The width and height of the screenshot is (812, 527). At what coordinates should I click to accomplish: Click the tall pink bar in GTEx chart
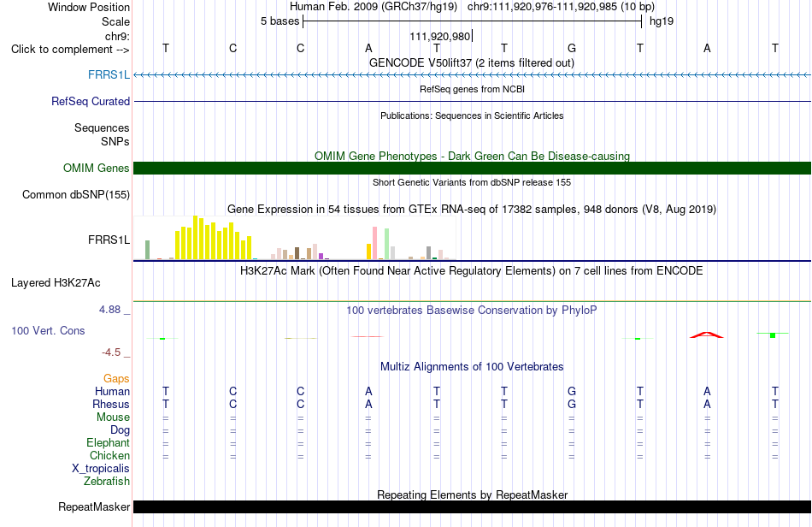(x=375, y=243)
